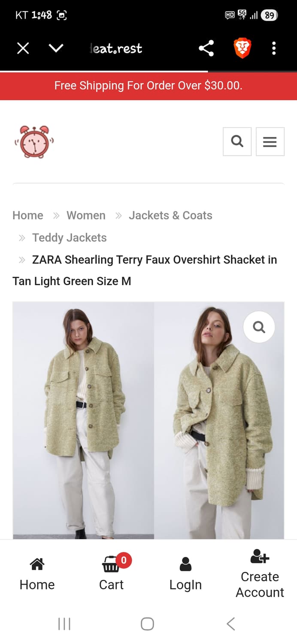Expand the hamburger navigation menu

click(x=270, y=141)
